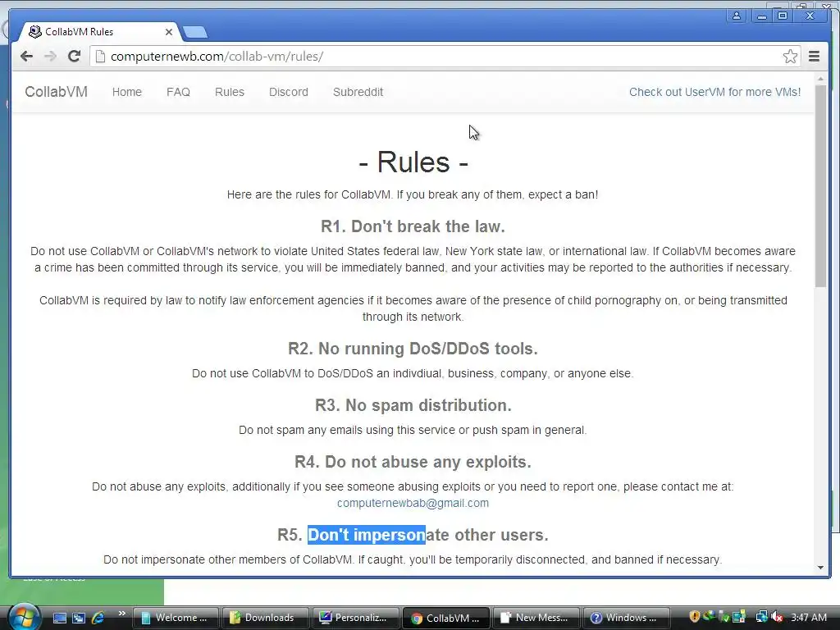Image resolution: width=840 pixels, height=630 pixels.
Task: Click the '- Rules -' page heading
Action: coord(413,162)
